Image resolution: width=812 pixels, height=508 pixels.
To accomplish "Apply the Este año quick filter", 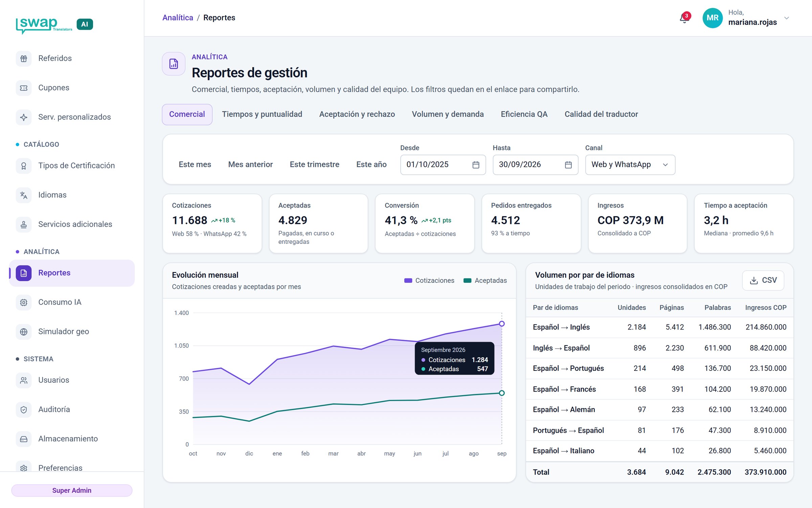I will tap(371, 165).
